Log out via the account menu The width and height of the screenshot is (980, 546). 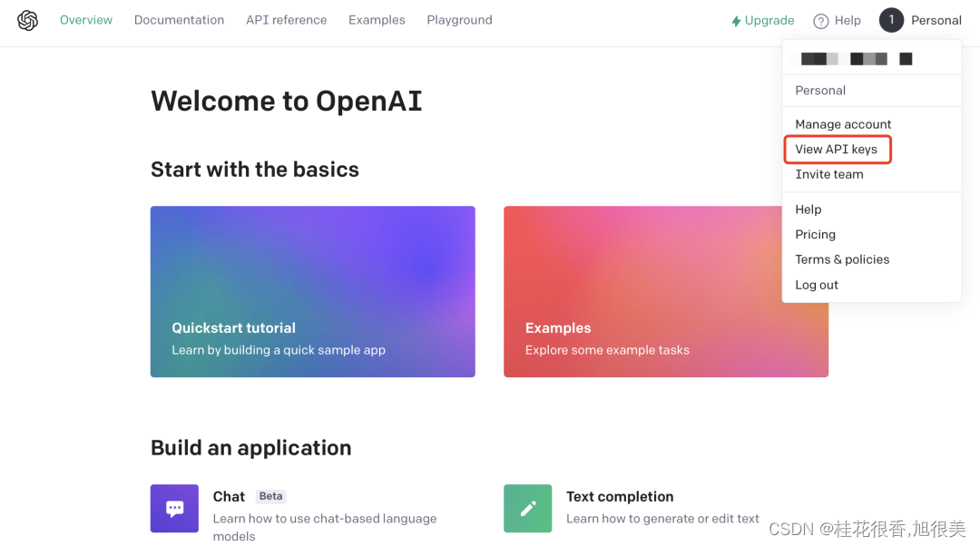[817, 285]
